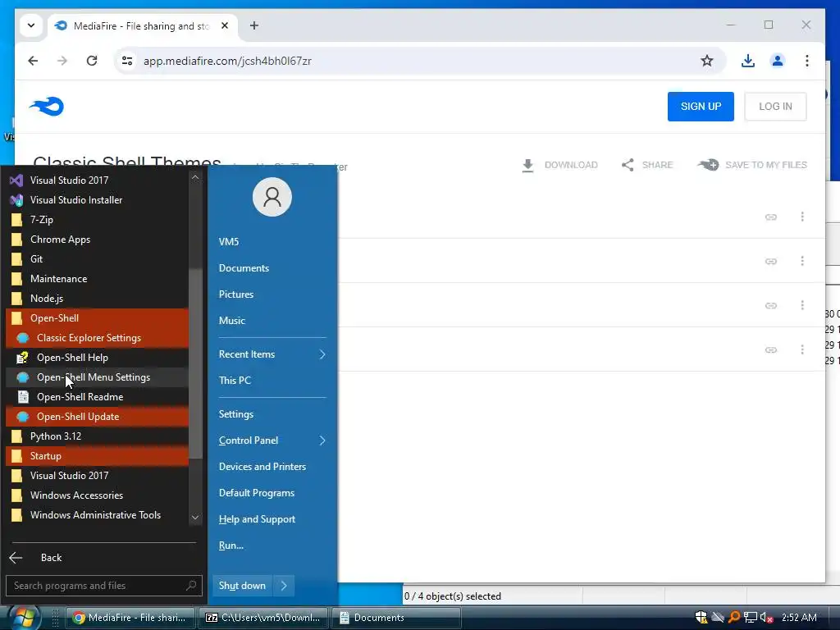Open Chrome profile icon

click(778, 61)
